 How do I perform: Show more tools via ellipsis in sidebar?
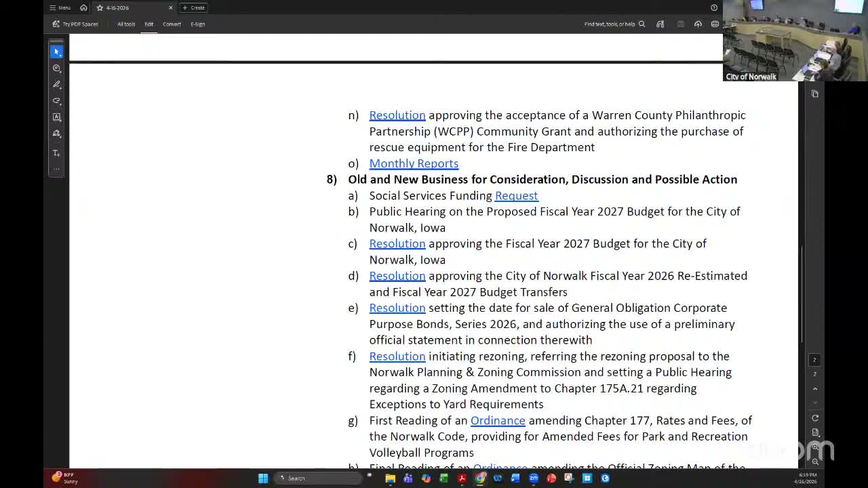[x=56, y=169]
